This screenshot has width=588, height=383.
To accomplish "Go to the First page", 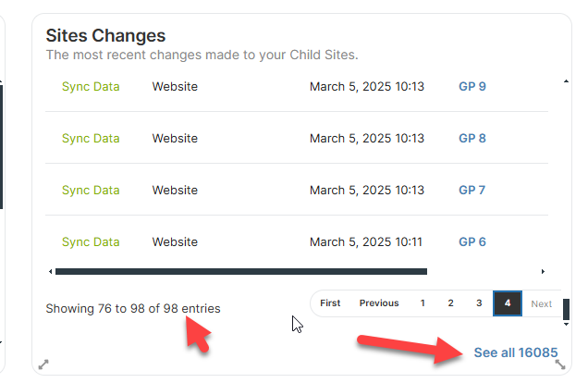I will tap(330, 303).
